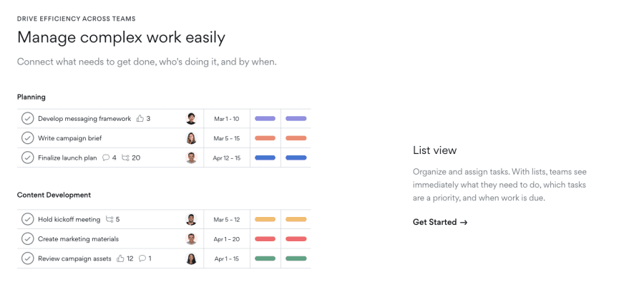Click the Mar 1 - 10 due date
The image size is (644, 300).
(x=226, y=119)
